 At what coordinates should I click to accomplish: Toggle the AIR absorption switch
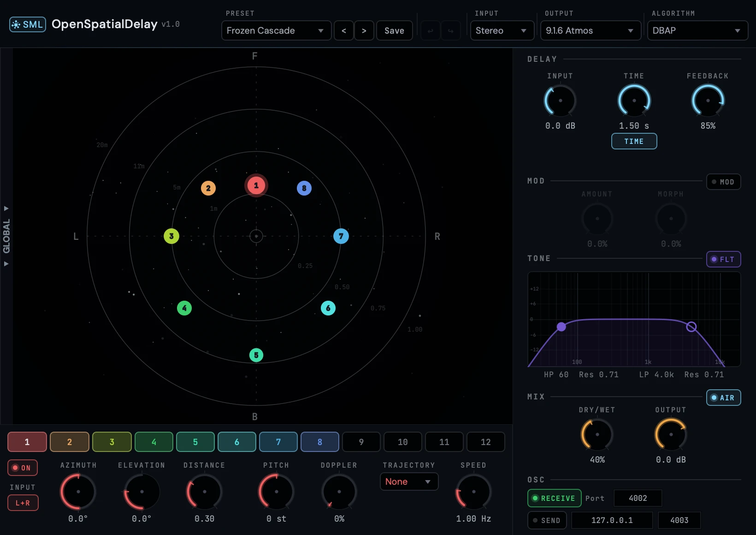tap(724, 398)
